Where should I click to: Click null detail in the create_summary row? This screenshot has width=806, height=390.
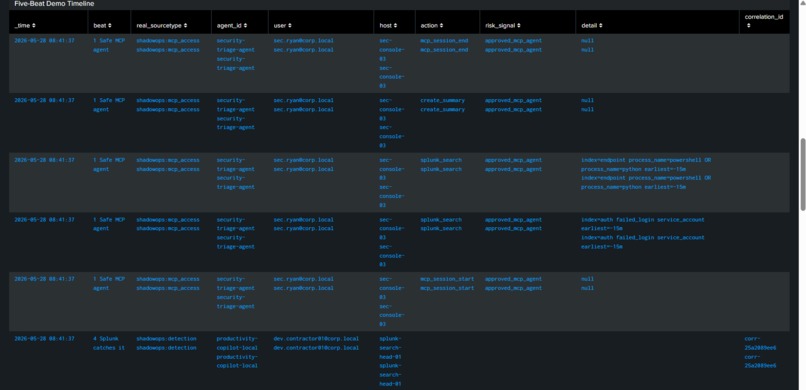pyautogui.click(x=587, y=105)
